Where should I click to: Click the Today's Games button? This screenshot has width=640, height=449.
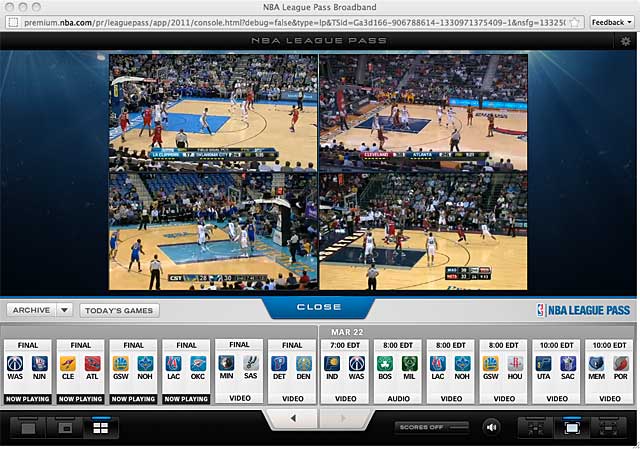coord(119,310)
